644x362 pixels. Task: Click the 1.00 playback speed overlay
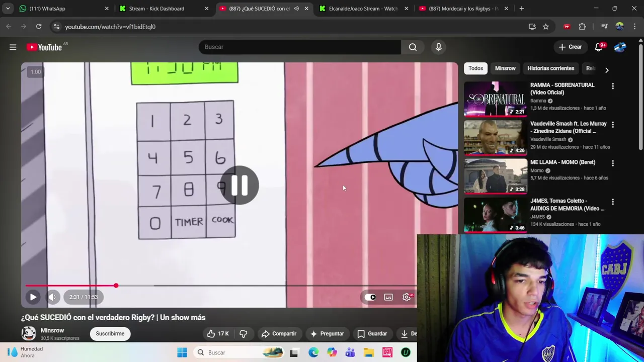(36, 72)
